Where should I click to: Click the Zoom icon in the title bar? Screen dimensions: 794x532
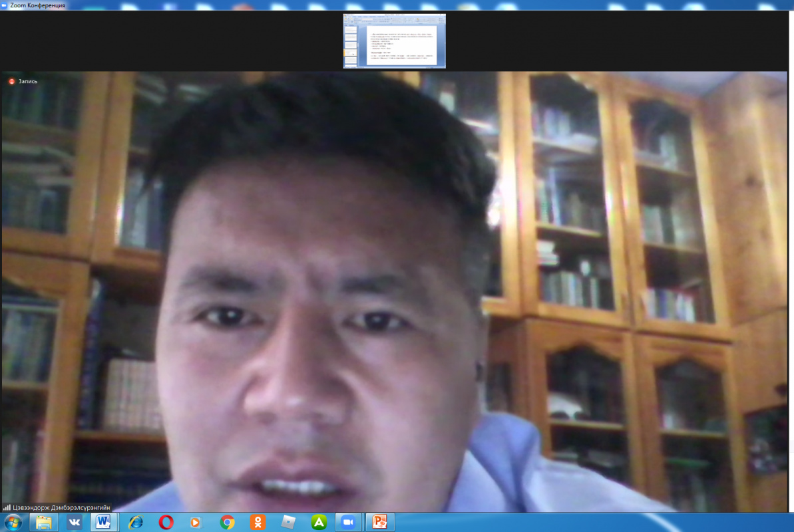pyautogui.click(x=5, y=5)
